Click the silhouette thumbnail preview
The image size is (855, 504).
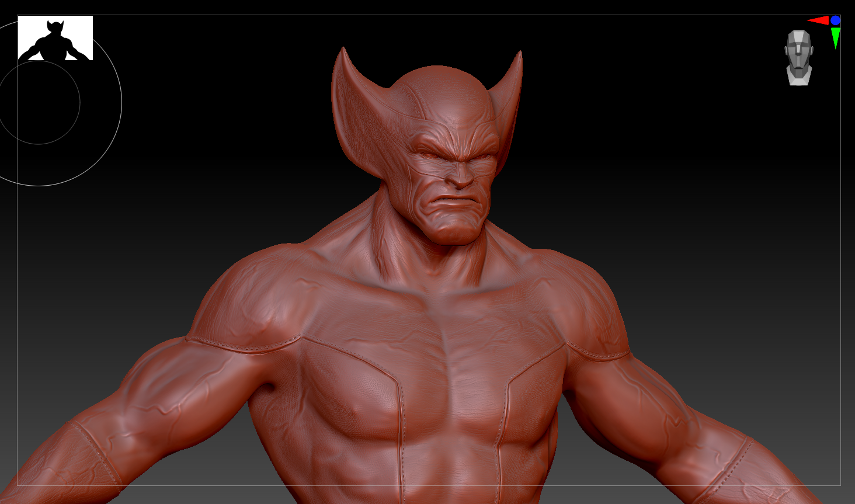pos(55,38)
